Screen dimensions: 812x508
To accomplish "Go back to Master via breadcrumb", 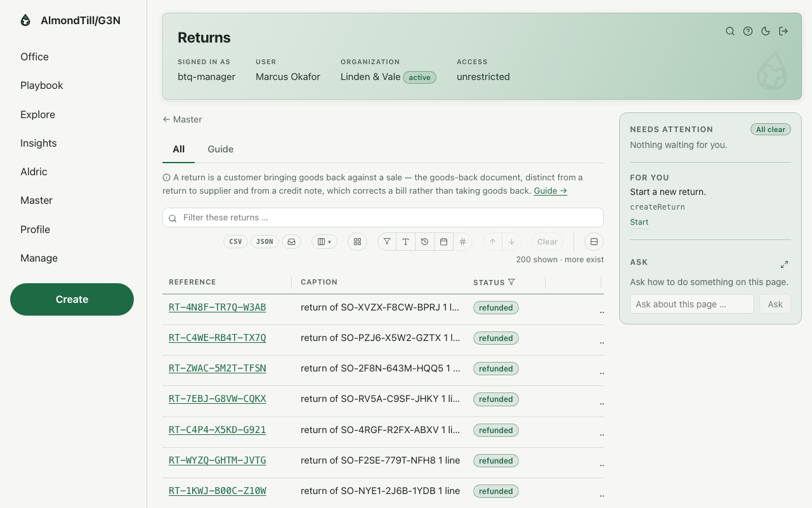I will (182, 119).
